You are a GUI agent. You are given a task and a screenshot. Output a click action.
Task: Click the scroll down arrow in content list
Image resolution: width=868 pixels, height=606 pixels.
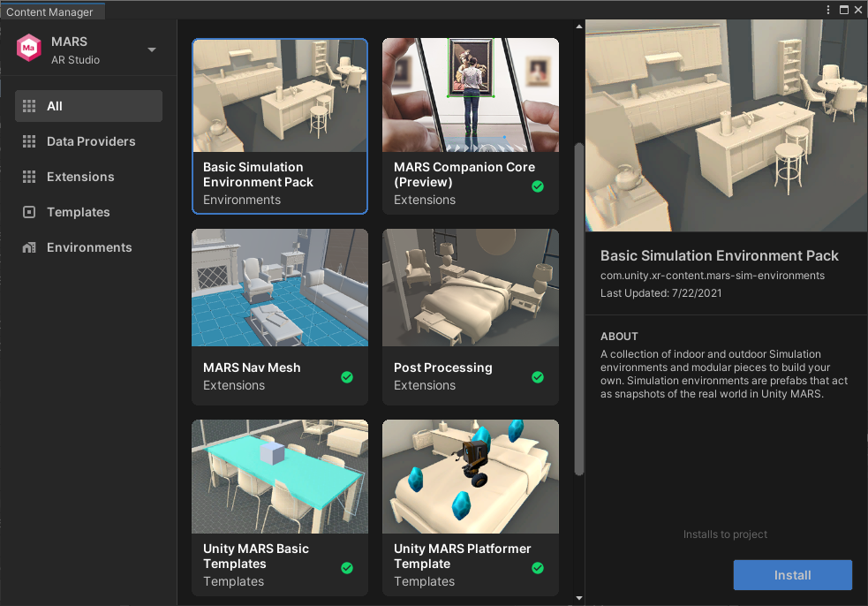point(579,598)
